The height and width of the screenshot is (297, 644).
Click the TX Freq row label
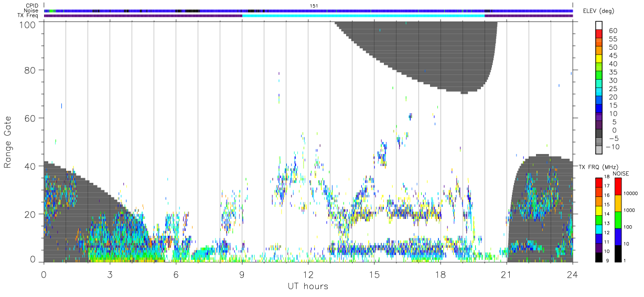27,15
